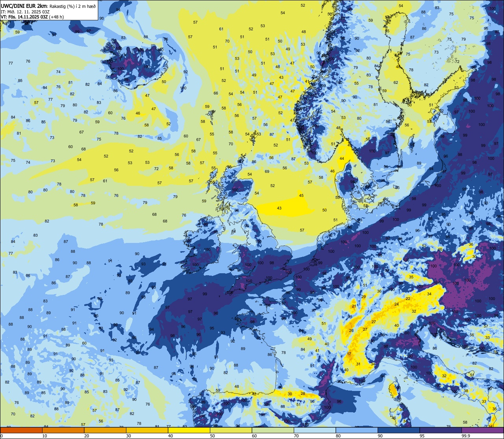
Task: Click the title 'UWC/DINI EUR 2km'
Action: [x=24, y=6]
